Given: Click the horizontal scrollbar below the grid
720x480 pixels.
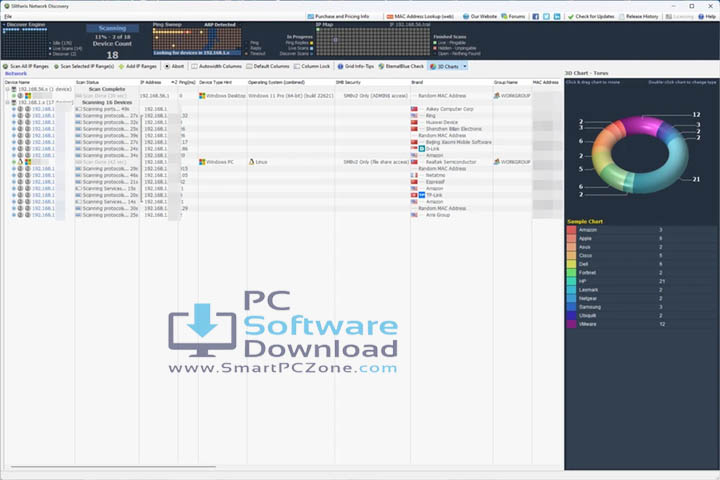Looking at the screenshot, I should click(x=113, y=467).
